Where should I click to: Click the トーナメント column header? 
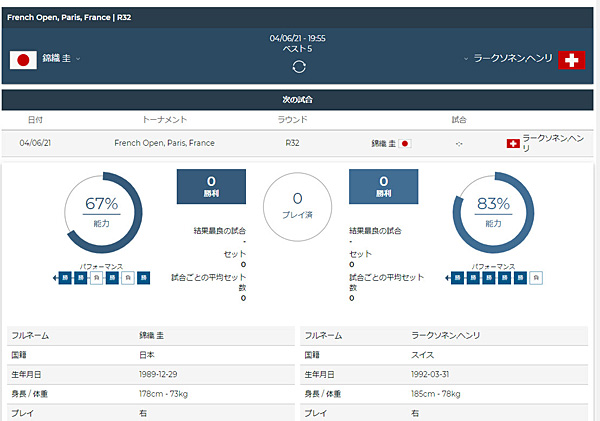(x=165, y=120)
